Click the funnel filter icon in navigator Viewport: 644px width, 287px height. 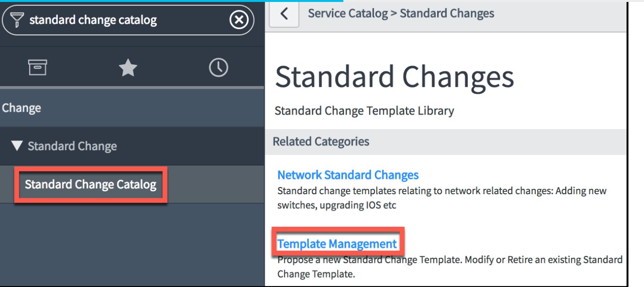coord(17,20)
